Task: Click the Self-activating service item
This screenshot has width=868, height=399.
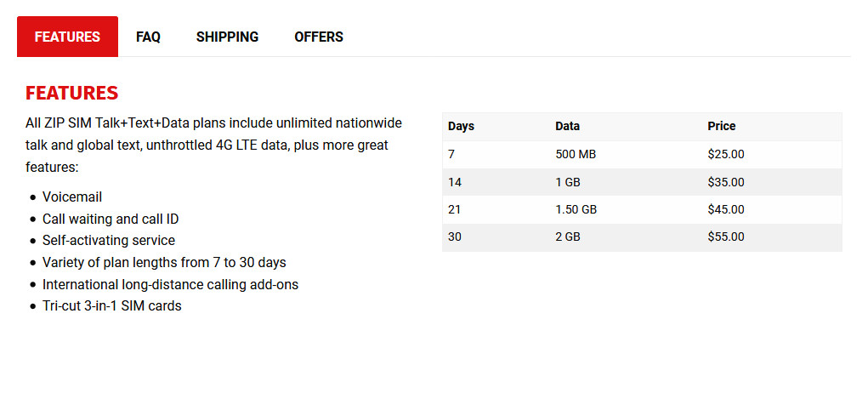Action: pos(109,241)
